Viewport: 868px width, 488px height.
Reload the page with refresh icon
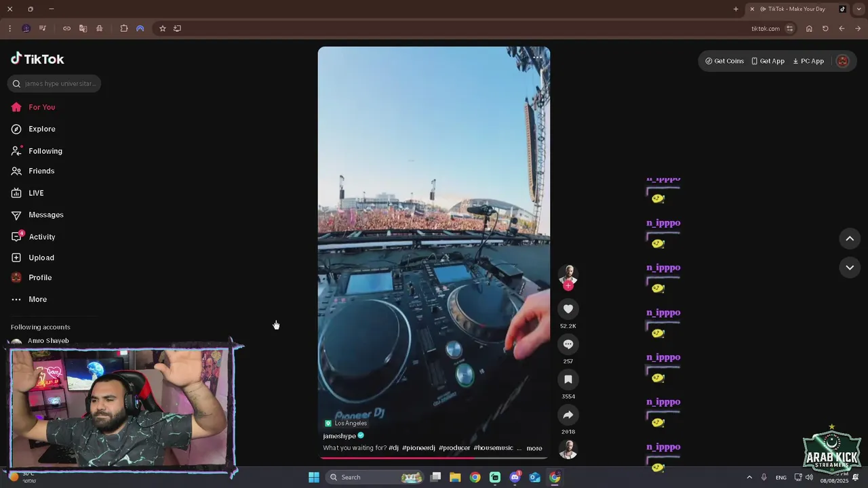click(x=825, y=28)
